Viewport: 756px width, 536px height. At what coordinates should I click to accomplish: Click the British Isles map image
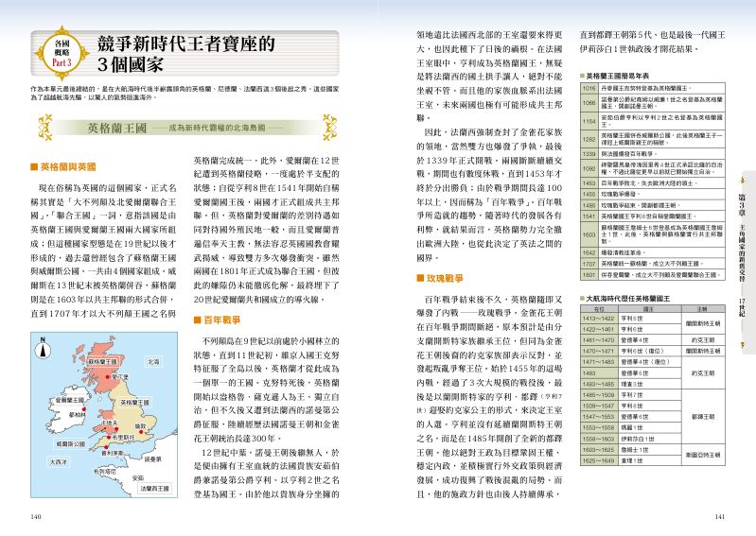click(104, 415)
